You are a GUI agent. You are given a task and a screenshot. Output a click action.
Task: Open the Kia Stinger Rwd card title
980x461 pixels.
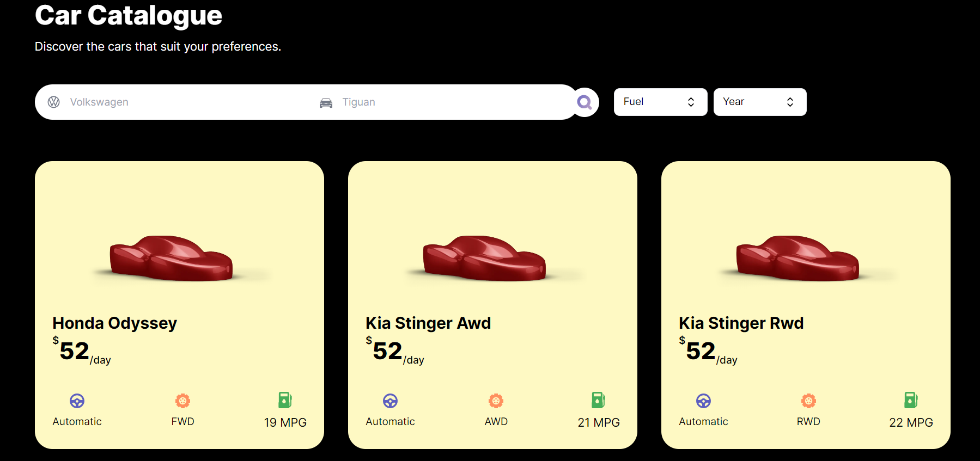click(741, 323)
